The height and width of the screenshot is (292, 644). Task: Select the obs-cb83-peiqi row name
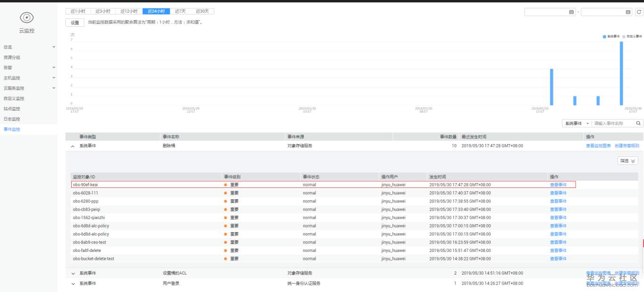pyautogui.click(x=87, y=210)
